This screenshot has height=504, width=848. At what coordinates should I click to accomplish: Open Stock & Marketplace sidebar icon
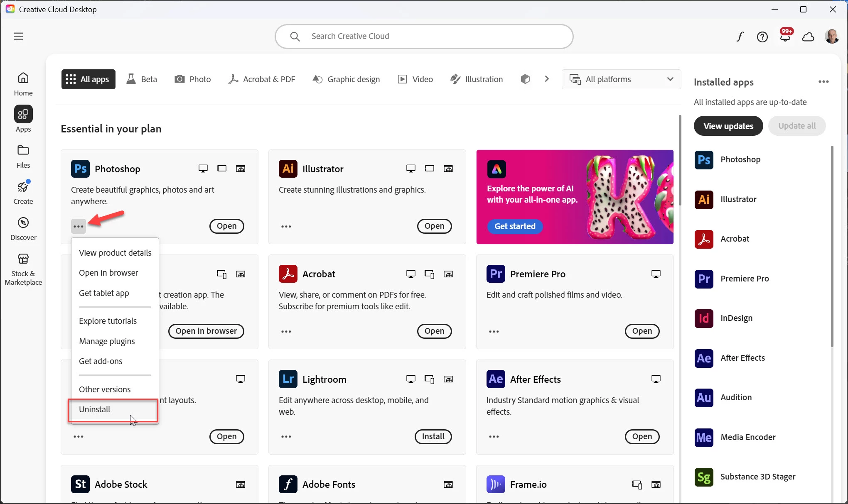click(x=23, y=269)
